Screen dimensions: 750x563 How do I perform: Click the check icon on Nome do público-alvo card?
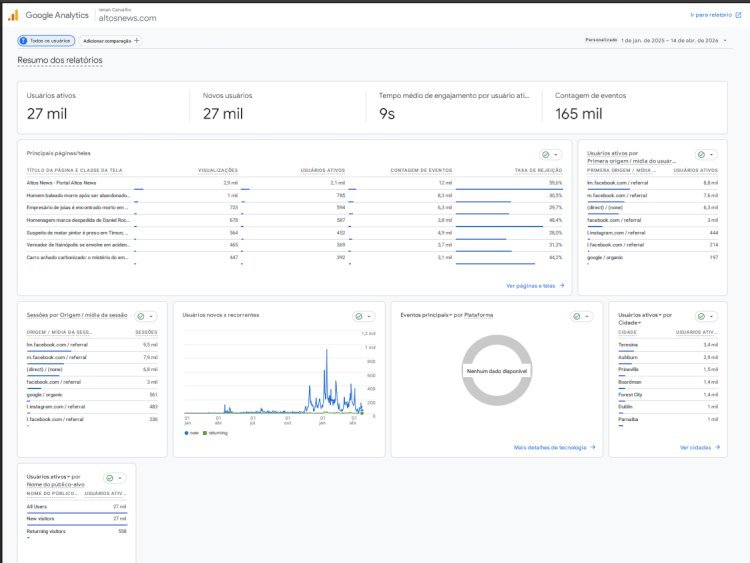click(x=109, y=478)
